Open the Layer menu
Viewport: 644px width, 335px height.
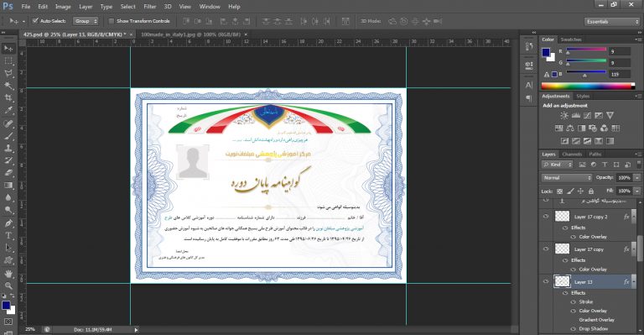click(86, 7)
